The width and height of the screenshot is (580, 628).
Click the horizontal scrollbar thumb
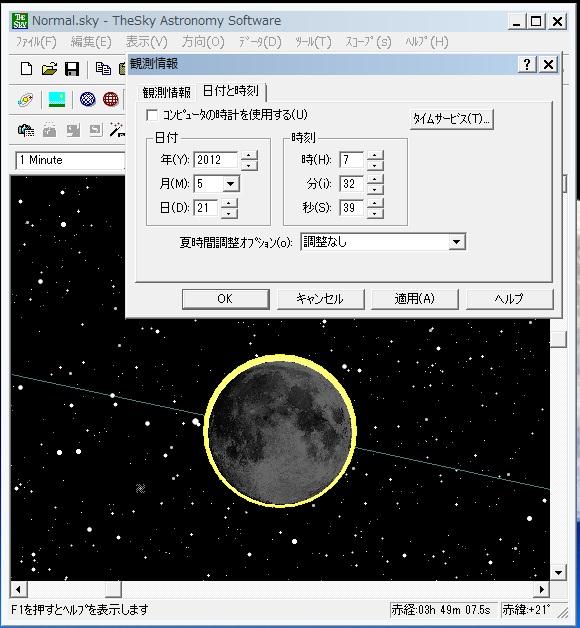(x=113, y=589)
